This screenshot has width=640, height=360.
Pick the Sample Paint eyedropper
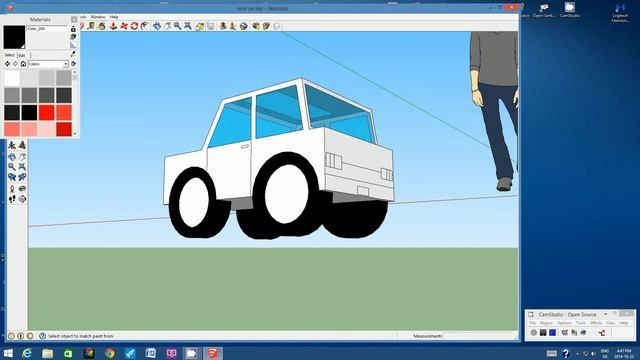pos(73,53)
